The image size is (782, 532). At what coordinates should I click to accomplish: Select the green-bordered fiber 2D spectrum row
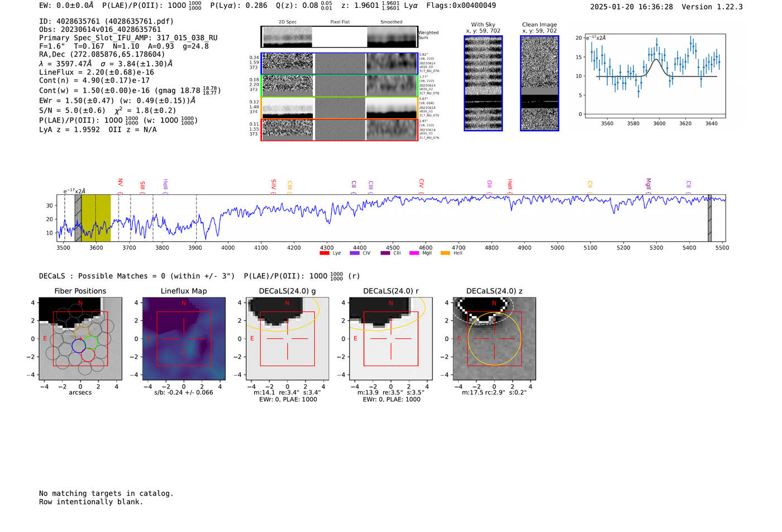pyautogui.click(x=340, y=85)
